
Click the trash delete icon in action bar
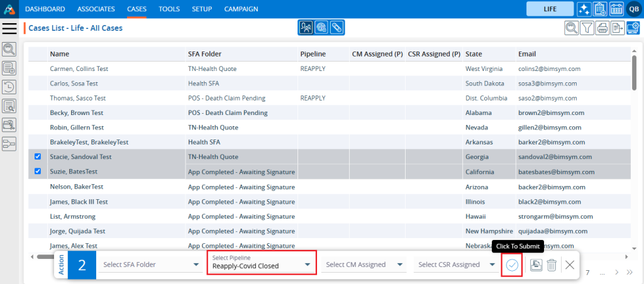tap(552, 265)
